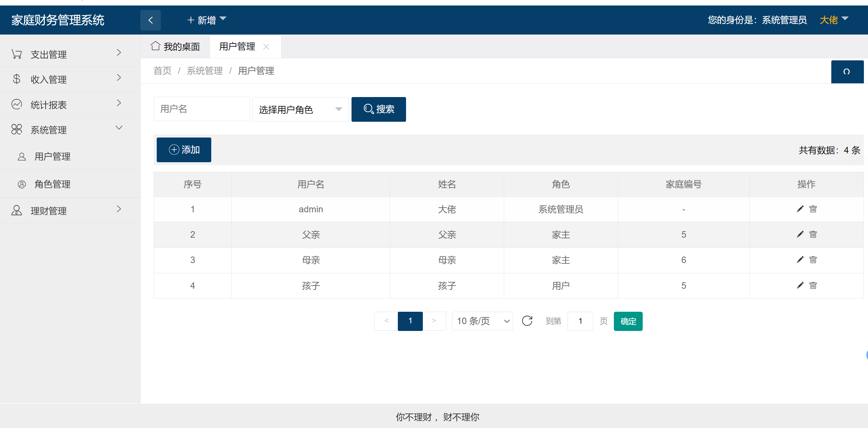Open 角色管理 in the sidebar
Viewport: 868px width, 428px height.
[x=52, y=184]
